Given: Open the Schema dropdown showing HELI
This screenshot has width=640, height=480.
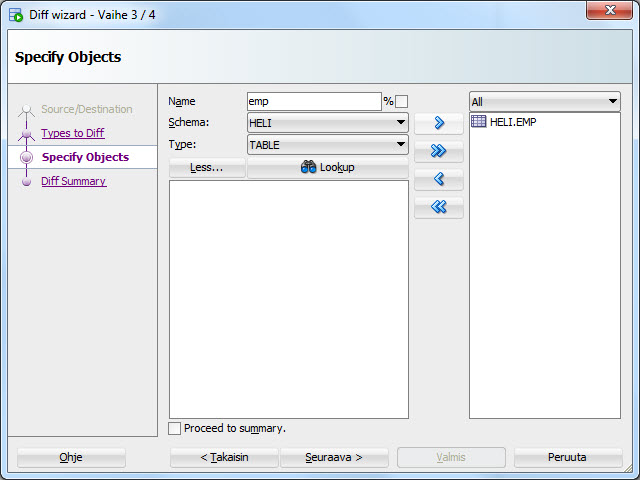Looking at the screenshot, I should [328, 123].
